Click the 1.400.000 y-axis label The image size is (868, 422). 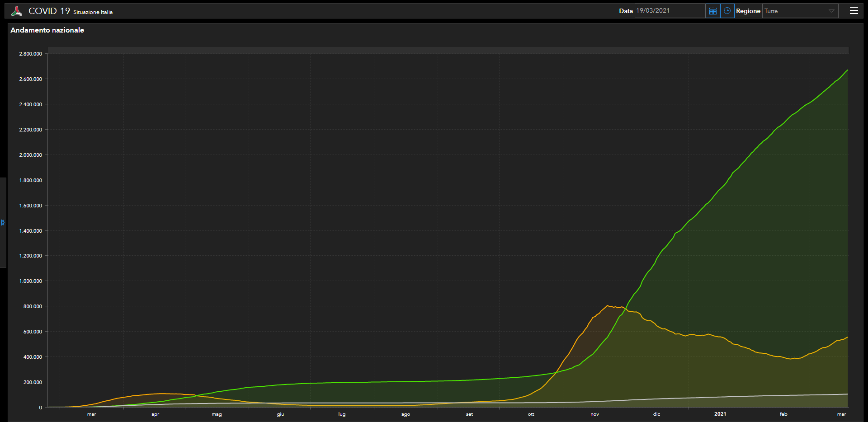point(30,231)
